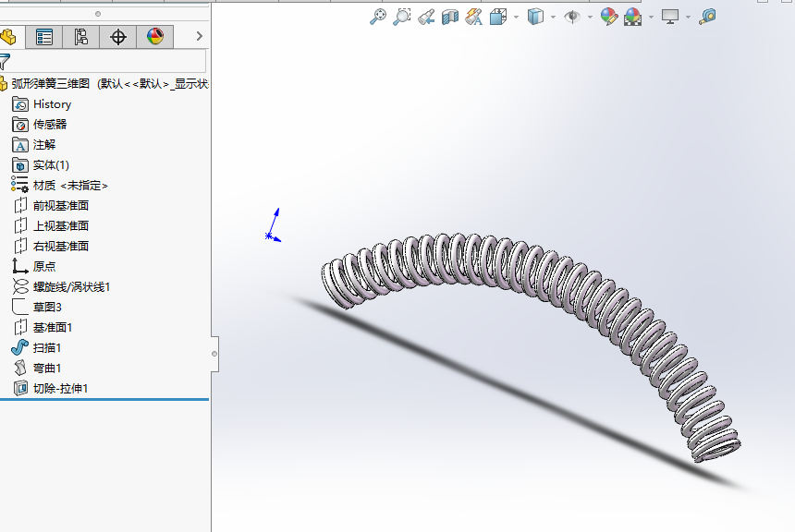Click the Previous View icon
Screen dimensions: 795x532
coord(426,17)
